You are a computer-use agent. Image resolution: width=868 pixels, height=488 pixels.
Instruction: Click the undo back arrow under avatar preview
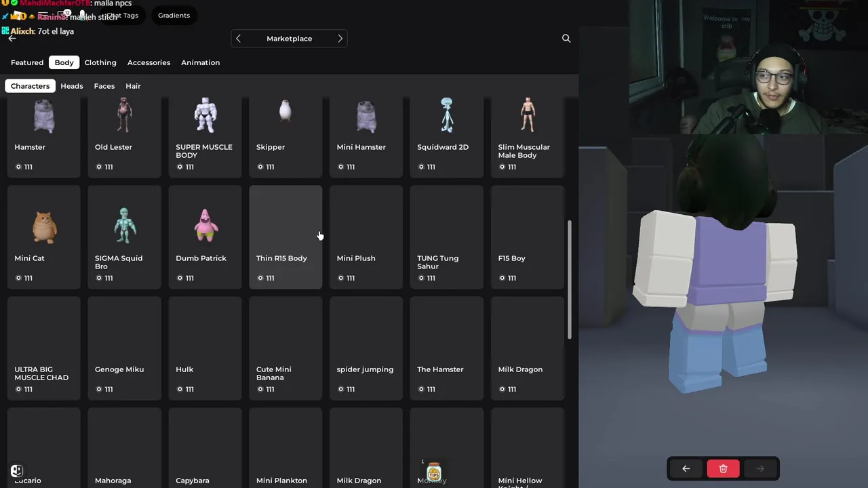click(686, 468)
